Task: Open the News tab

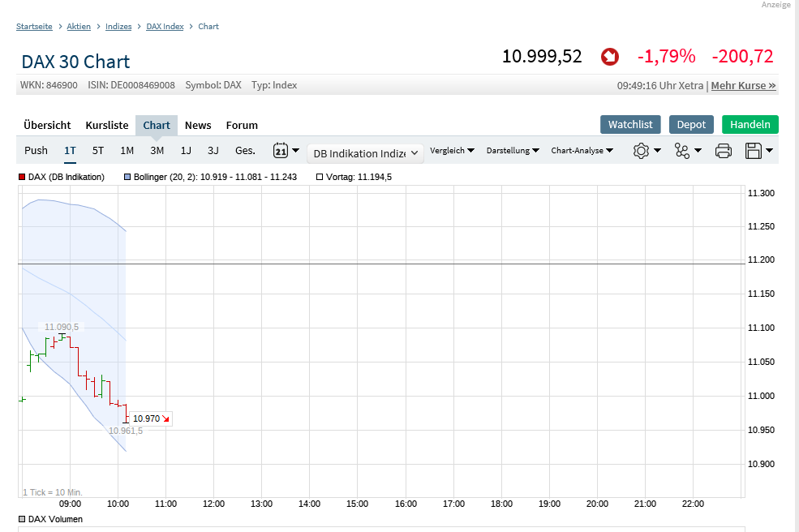Action: (198, 126)
